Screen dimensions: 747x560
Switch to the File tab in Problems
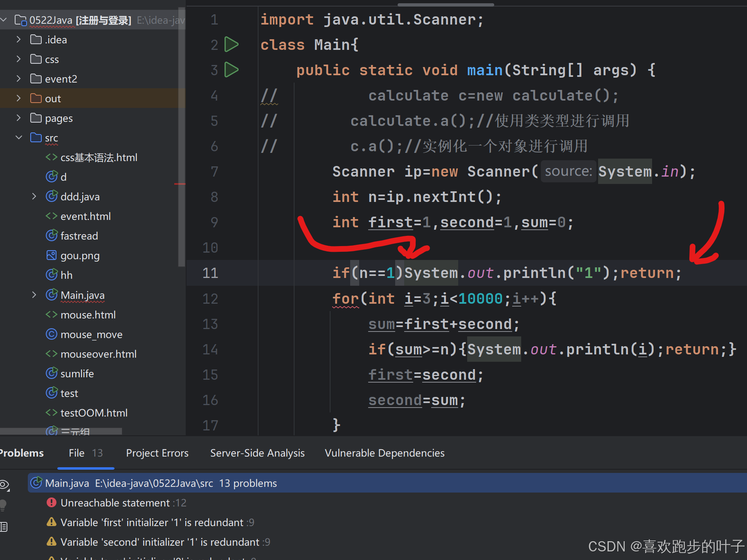coord(85,453)
